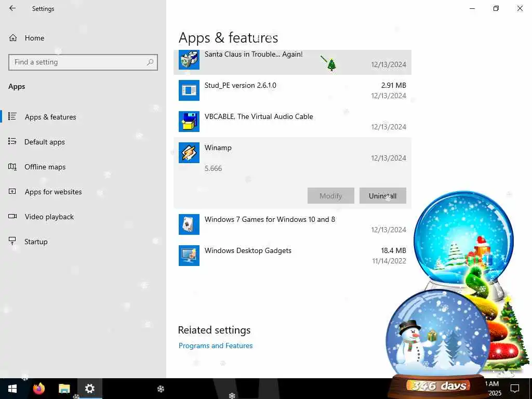532x399 pixels.
Task: Select Apps for websites
Action: (54, 192)
